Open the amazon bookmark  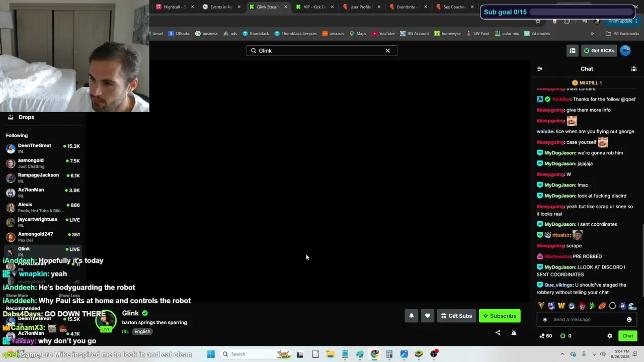(333, 34)
